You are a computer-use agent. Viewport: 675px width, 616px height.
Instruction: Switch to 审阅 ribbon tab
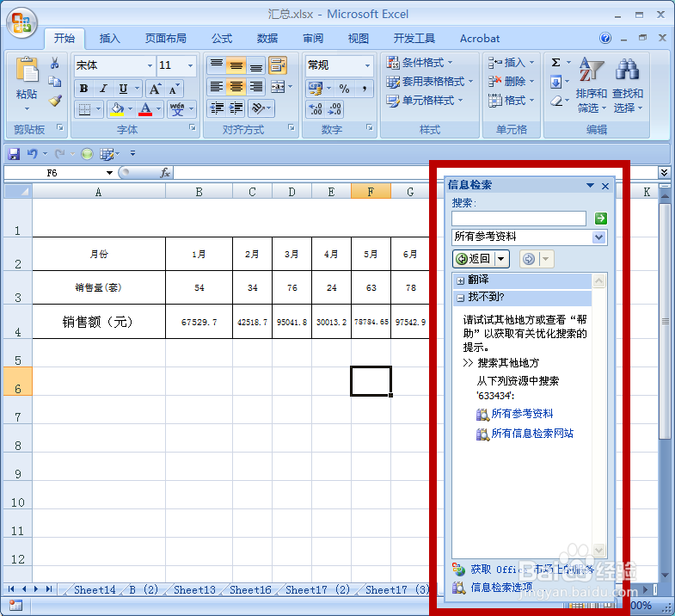[x=313, y=39]
